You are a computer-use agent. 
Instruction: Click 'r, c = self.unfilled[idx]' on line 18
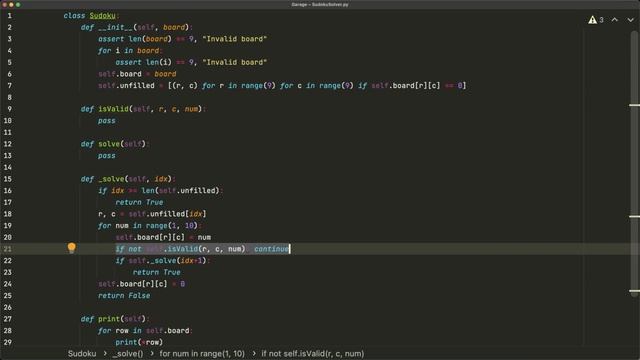(x=152, y=214)
